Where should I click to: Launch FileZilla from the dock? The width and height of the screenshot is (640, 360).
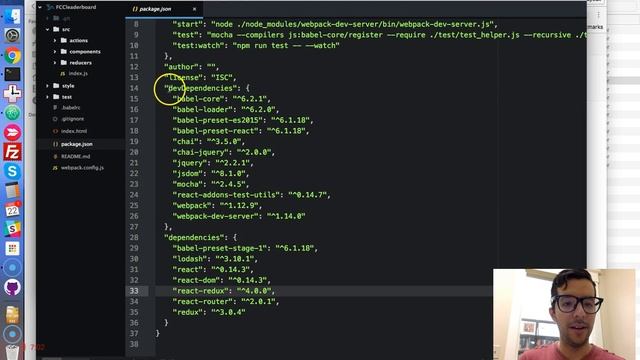tap(12, 152)
